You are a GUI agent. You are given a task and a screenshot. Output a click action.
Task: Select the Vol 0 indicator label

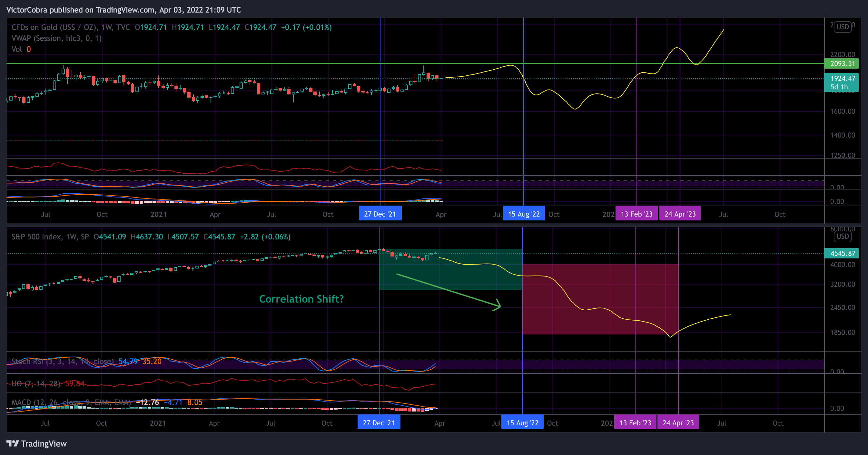(21, 49)
